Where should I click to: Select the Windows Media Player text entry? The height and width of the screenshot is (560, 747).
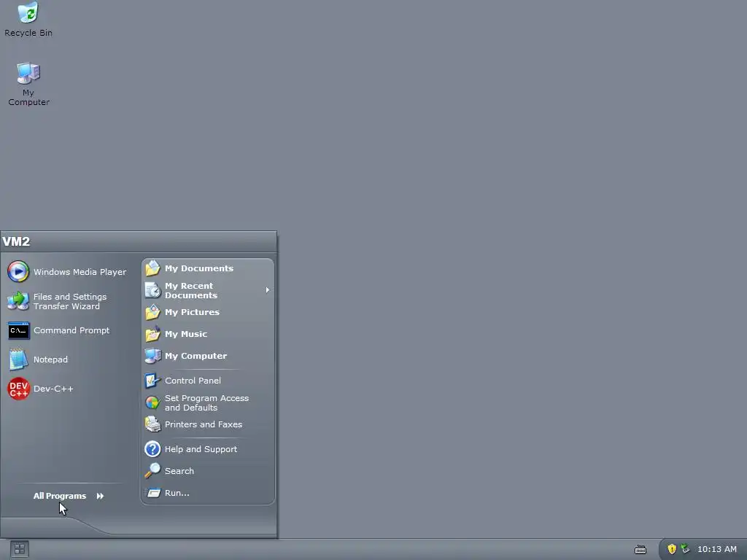pyautogui.click(x=80, y=272)
